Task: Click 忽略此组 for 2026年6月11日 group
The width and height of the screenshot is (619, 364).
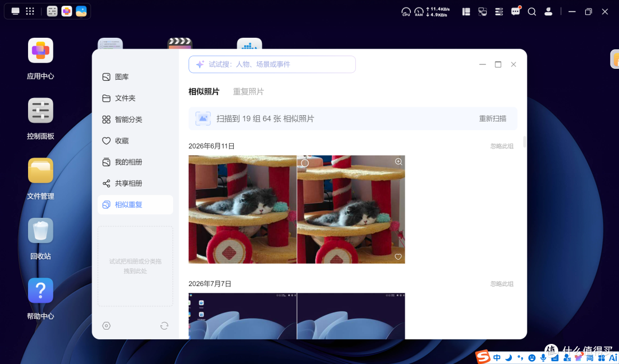Action: tap(502, 146)
